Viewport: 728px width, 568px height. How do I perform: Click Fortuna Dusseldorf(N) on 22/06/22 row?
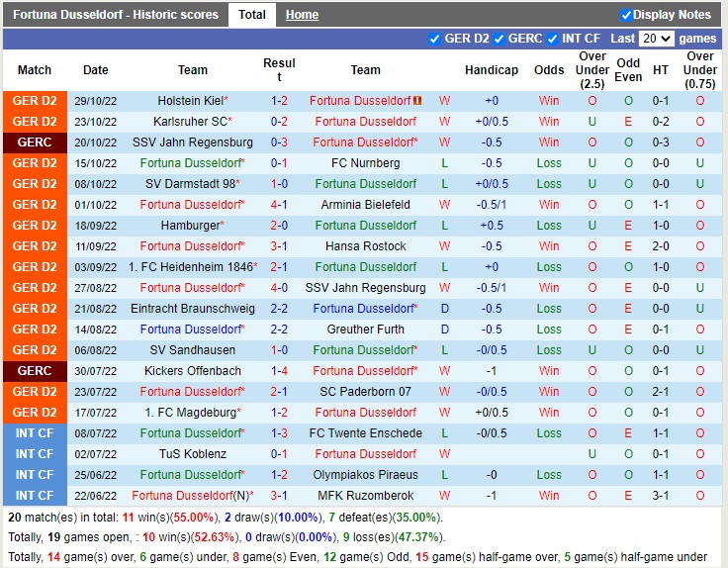tap(190, 496)
